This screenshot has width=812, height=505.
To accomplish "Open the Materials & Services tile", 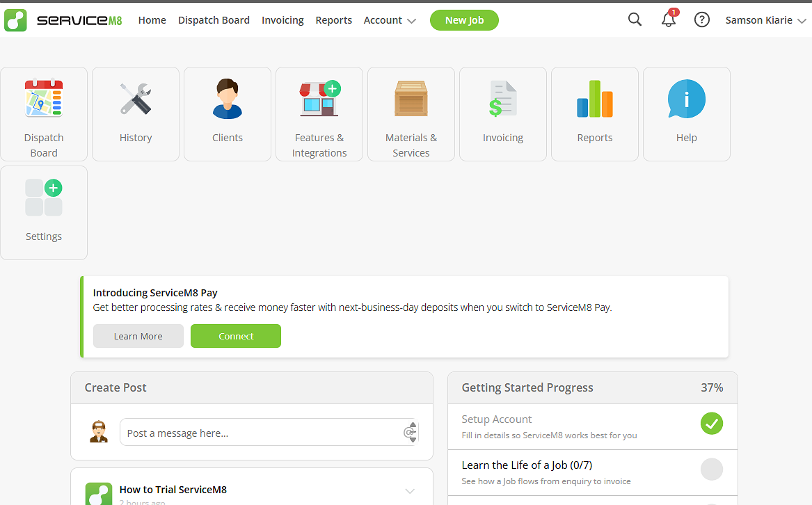I will (411, 114).
